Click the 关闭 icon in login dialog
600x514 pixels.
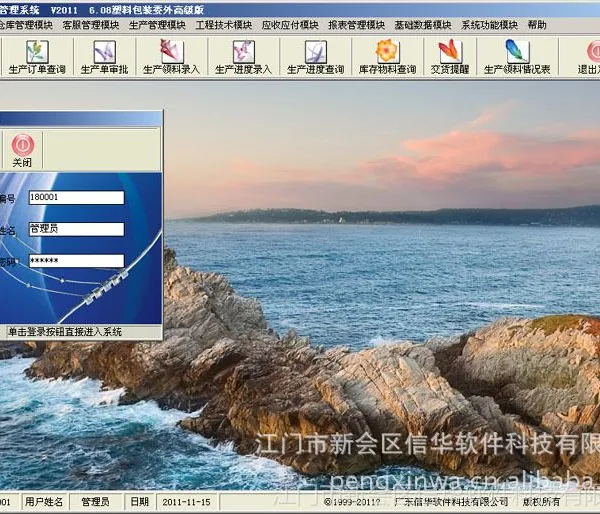pyautogui.click(x=23, y=145)
